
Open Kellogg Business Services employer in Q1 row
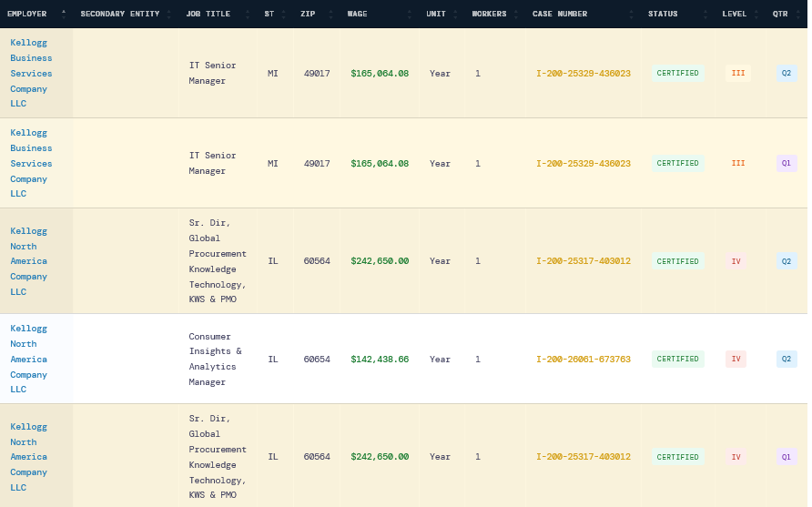coord(31,163)
